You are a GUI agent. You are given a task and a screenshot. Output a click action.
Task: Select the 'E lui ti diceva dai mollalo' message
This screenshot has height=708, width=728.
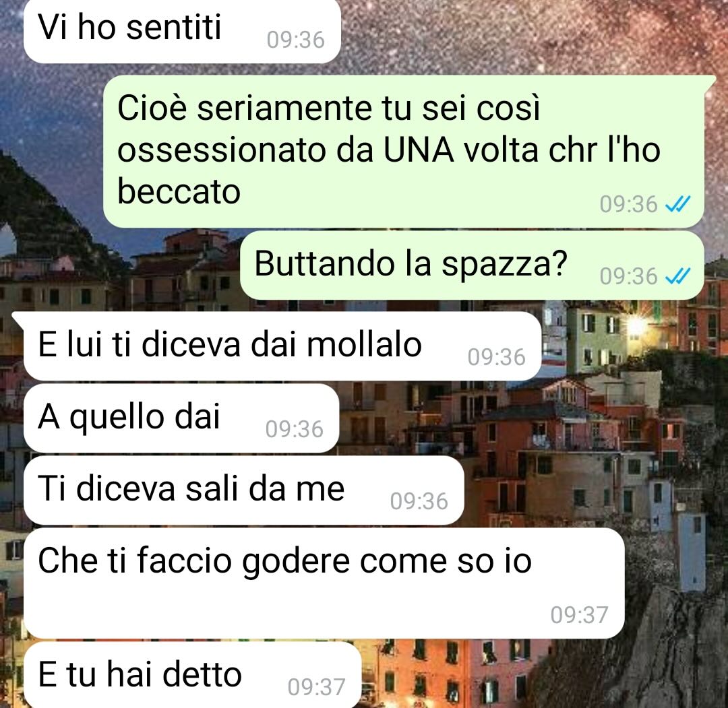click(x=282, y=346)
